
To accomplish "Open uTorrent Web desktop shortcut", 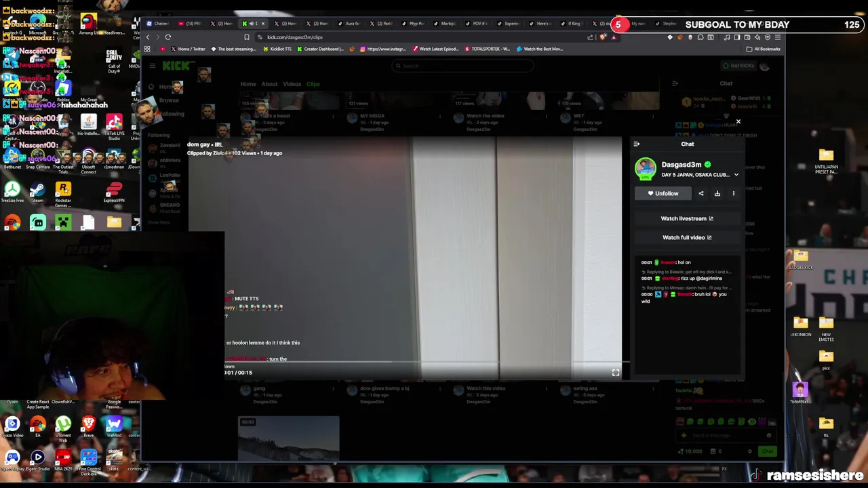I will [x=63, y=429].
